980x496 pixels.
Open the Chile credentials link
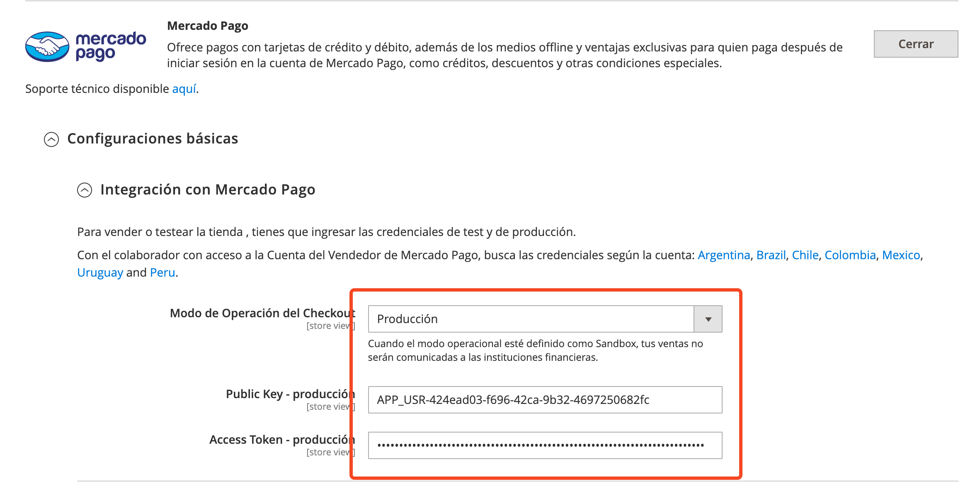pos(805,255)
